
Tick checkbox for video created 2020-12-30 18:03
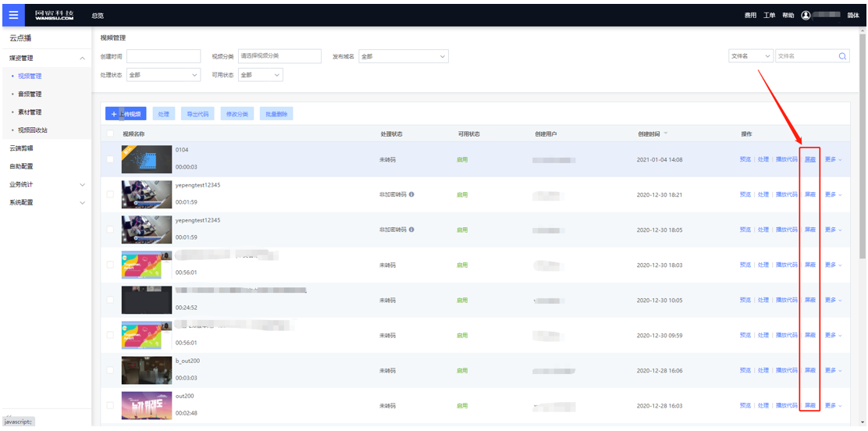(x=110, y=265)
